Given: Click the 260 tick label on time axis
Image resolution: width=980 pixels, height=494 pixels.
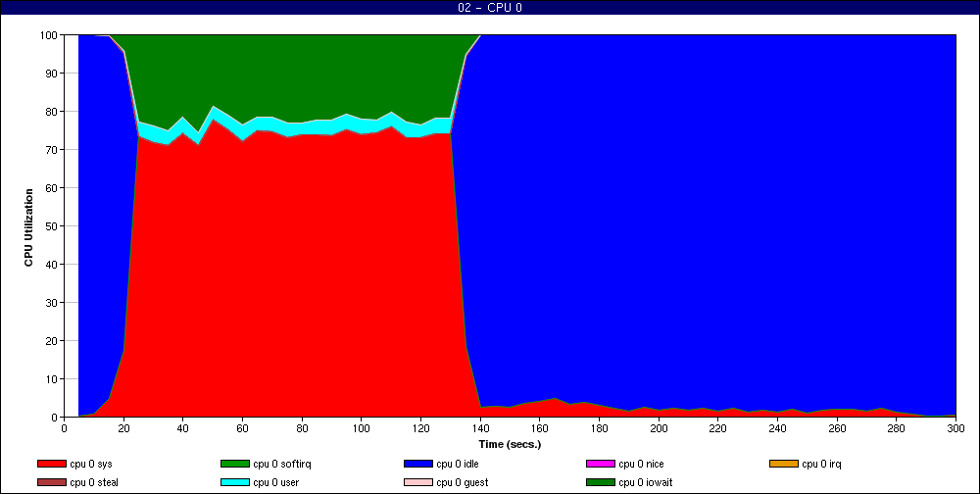Looking at the screenshot, I should pos(837,428).
